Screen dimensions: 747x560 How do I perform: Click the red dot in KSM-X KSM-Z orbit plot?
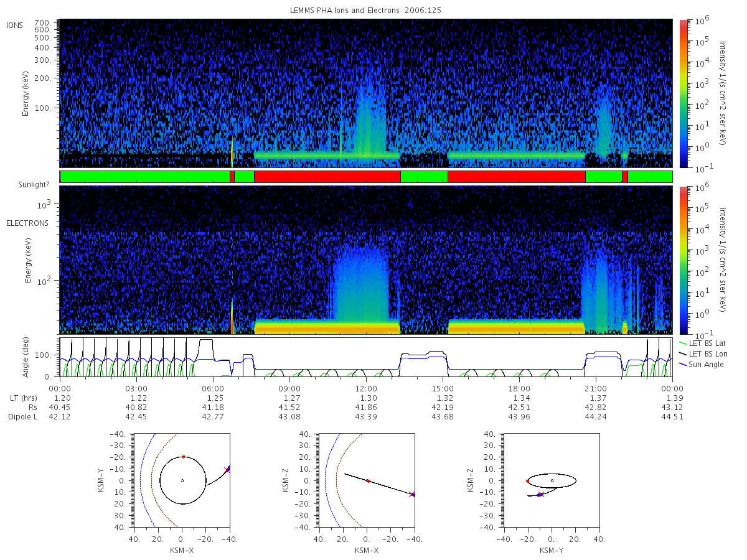click(368, 481)
